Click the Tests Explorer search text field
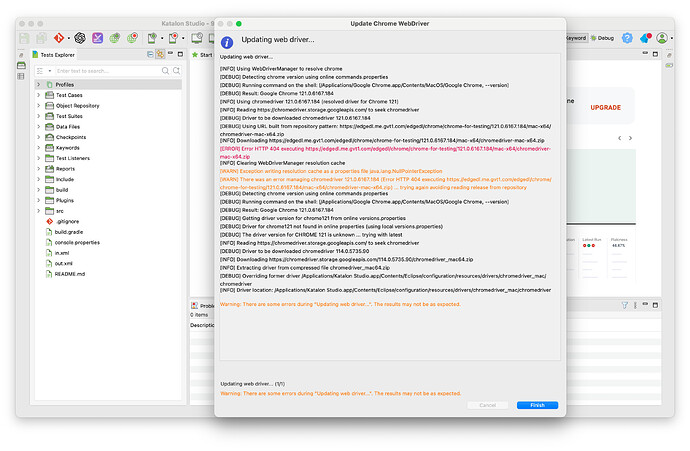The height and width of the screenshot is (451, 690). 107,71
